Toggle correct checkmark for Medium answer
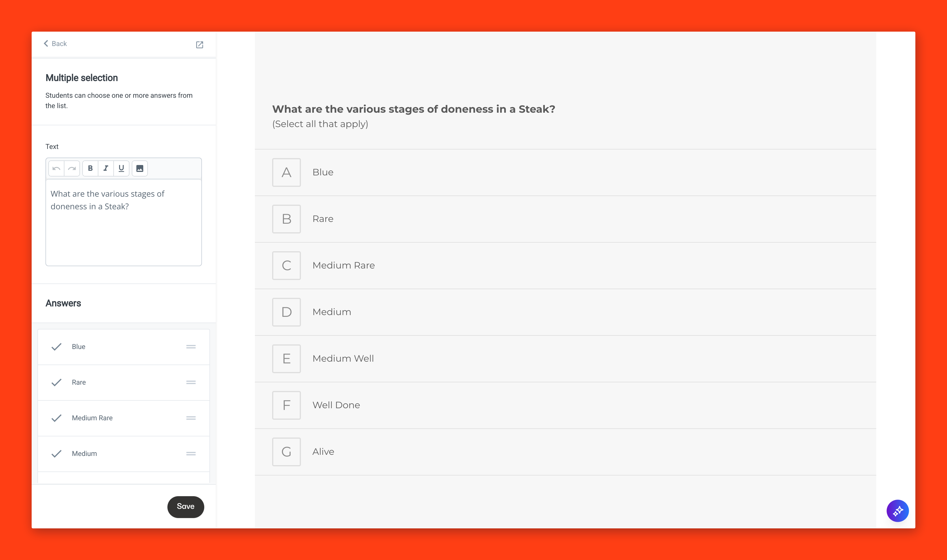This screenshot has height=560, width=947. pyautogui.click(x=56, y=454)
